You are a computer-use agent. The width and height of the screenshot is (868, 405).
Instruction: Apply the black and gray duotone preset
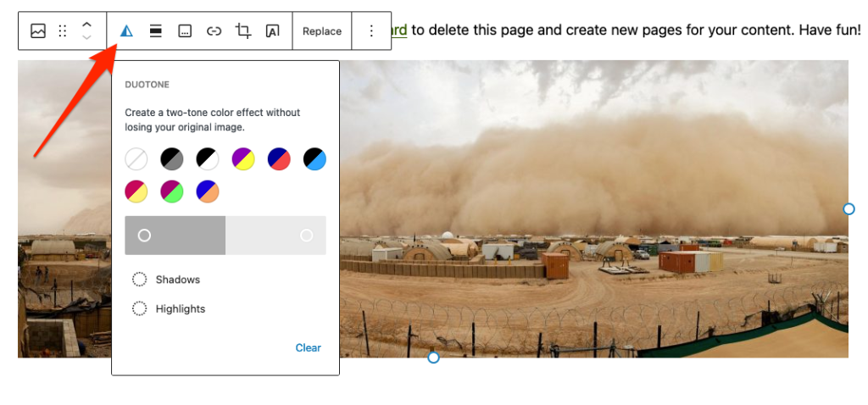point(172,158)
